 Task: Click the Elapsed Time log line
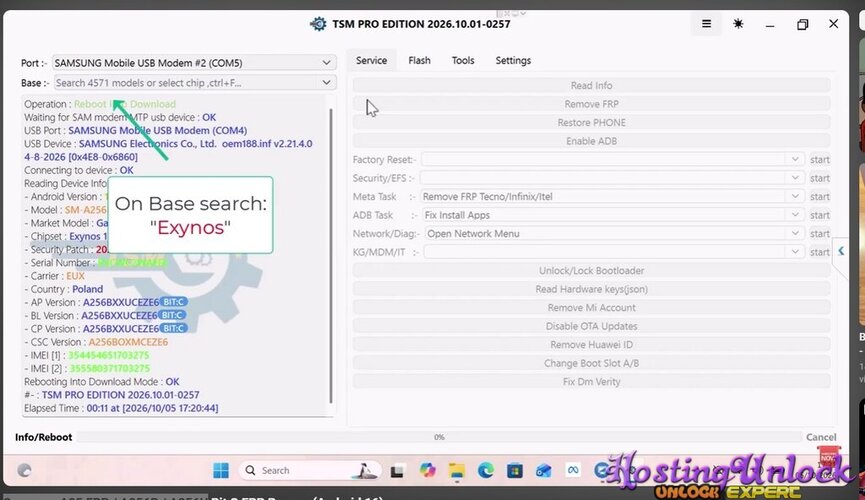(121, 408)
